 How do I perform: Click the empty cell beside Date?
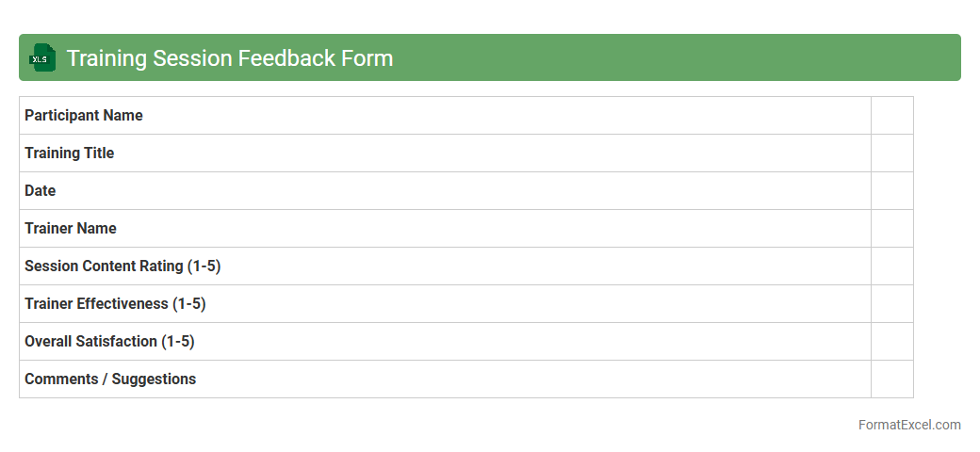tap(891, 191)
